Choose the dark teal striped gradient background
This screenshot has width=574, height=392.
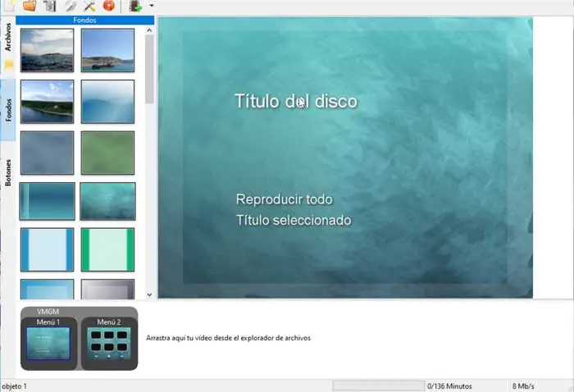tap(47, 201)
